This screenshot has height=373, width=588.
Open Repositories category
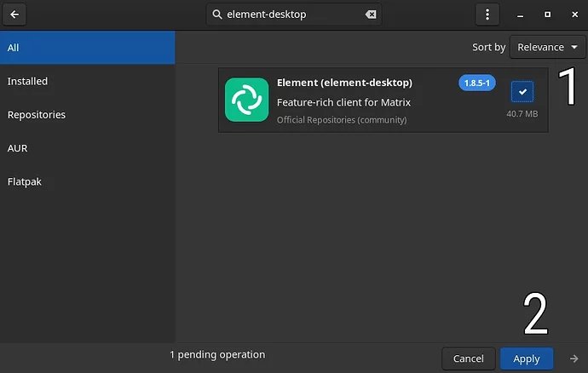click(88, 114)
